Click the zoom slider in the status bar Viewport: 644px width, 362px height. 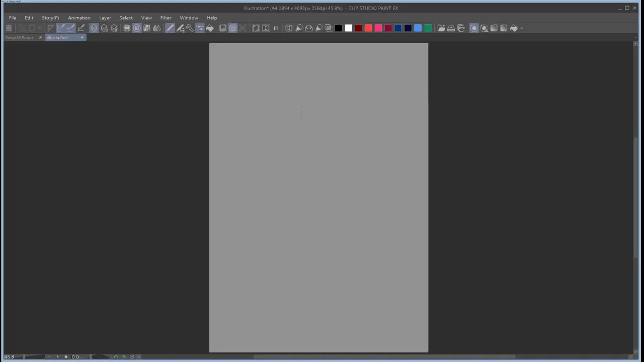click(34, 357)
